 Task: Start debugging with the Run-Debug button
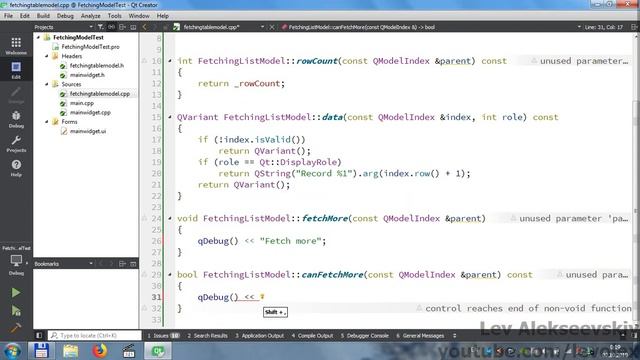(16, 311)
